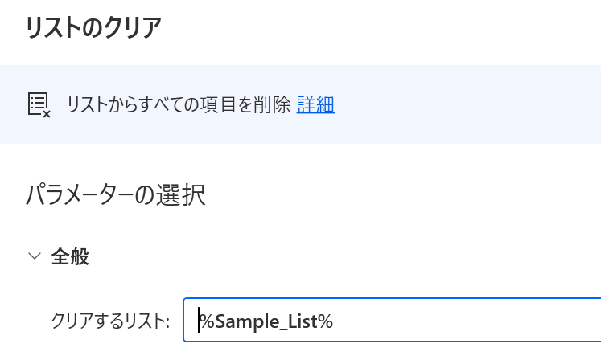601x364 pixels.
Task: Follow the blue underlined 詳細 hyperlink
Action: click(316, 105)
